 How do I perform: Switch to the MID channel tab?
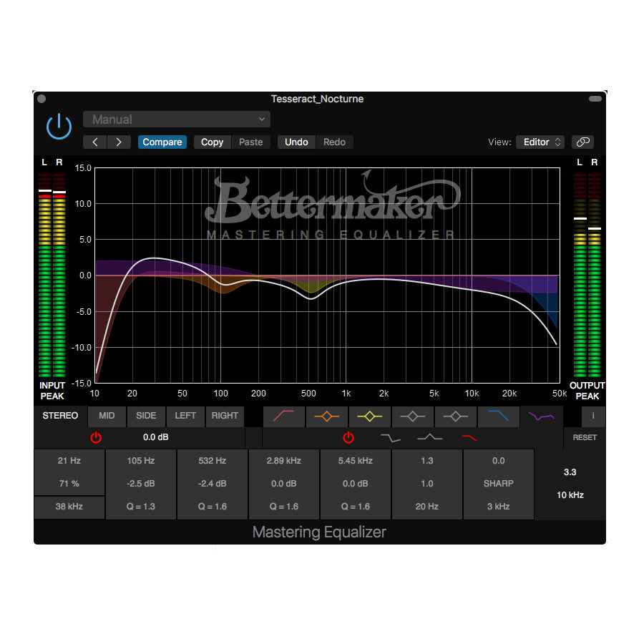point(107,416)
